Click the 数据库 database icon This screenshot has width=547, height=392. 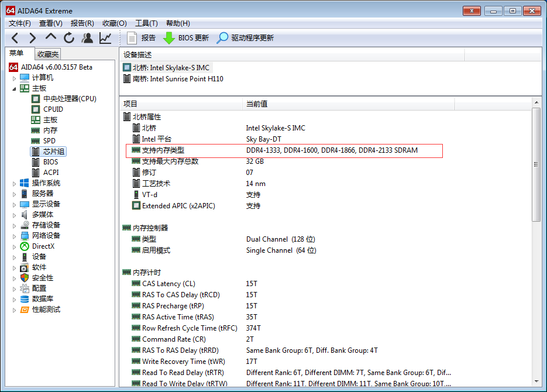pos(25,299)
